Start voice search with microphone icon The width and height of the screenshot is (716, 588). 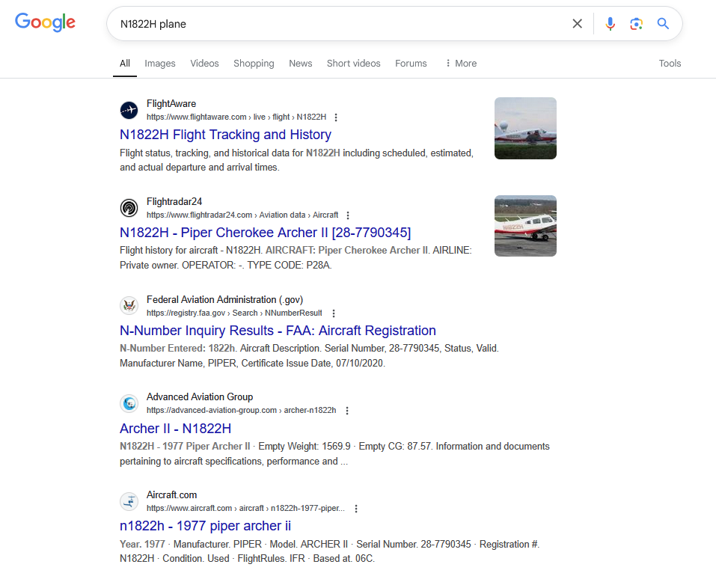coord(610,24)
